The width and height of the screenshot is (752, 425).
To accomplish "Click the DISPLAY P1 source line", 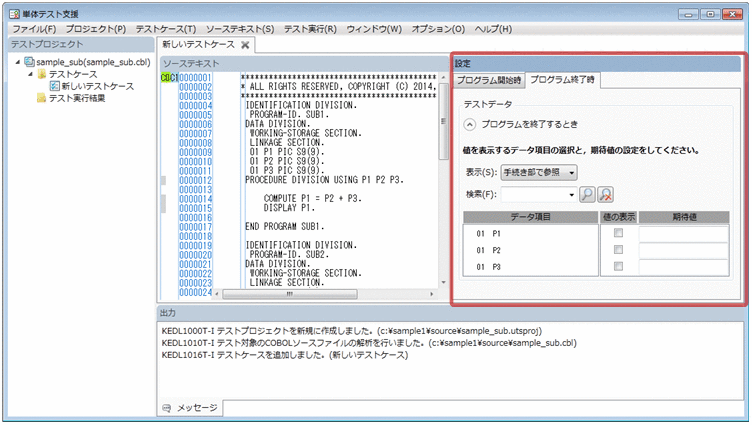I will (x=289, y=208).
